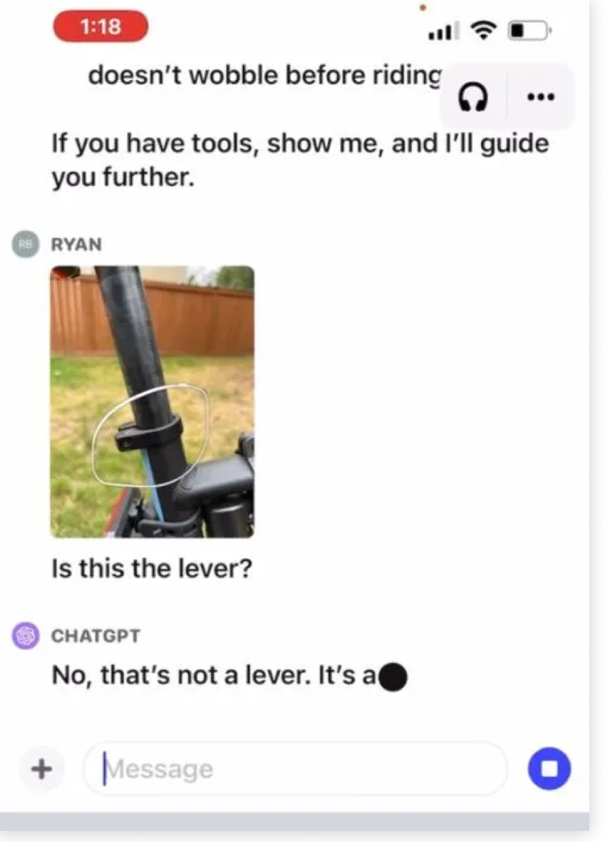
Task: Open the bike seat post photo thumbnail
Action: tap(152, 402)
